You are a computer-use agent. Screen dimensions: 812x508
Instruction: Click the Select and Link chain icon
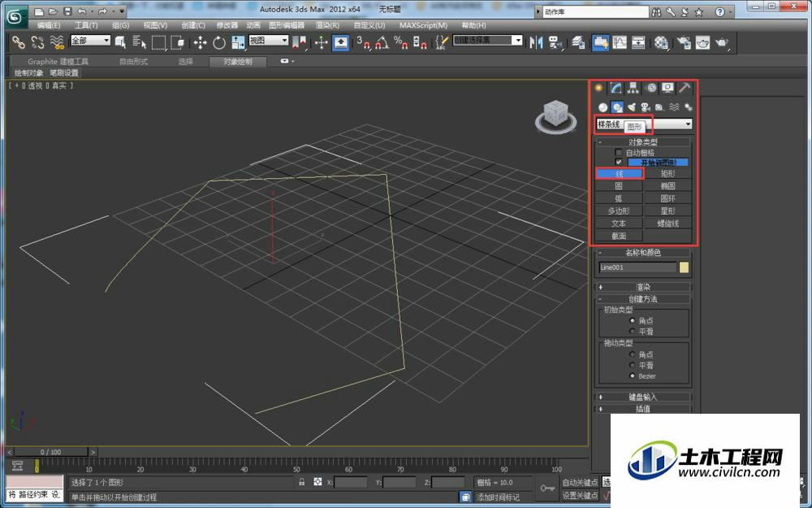click(x=19, y=42)
